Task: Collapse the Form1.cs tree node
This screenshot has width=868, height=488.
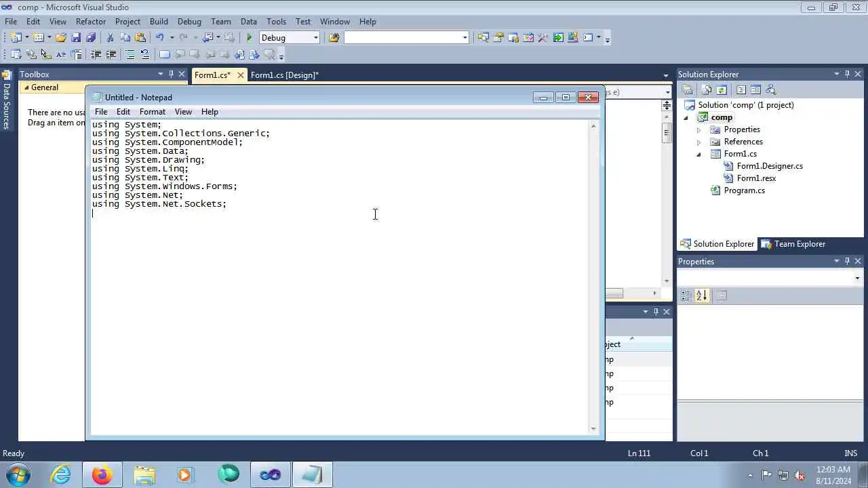Action: (699, 154)
